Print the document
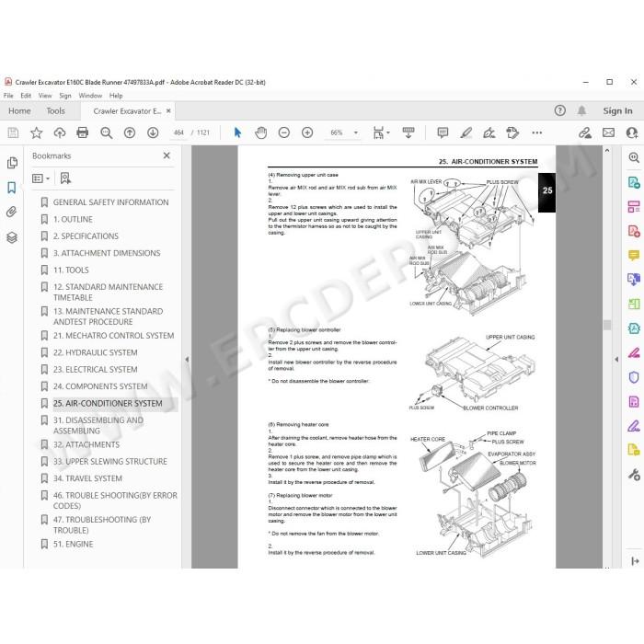 83,132
